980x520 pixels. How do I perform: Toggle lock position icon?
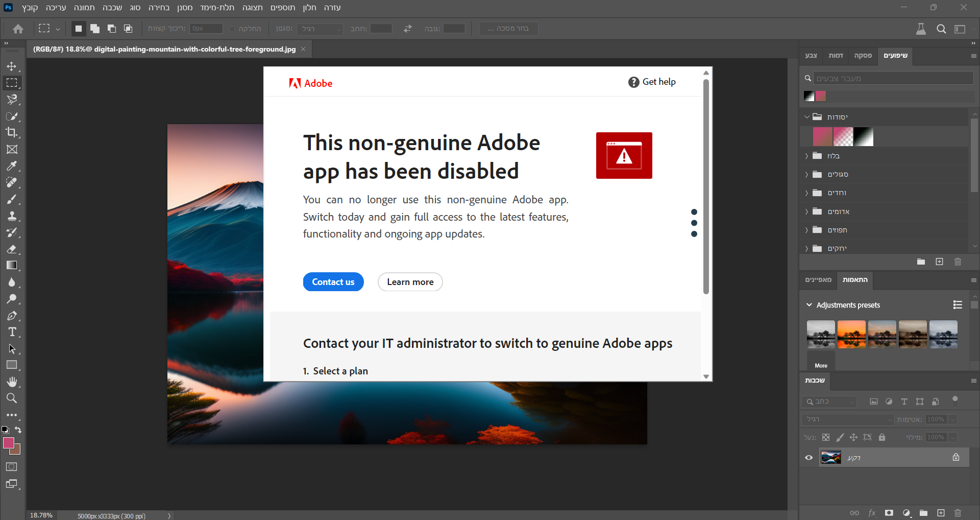click(x=853, y=437)
